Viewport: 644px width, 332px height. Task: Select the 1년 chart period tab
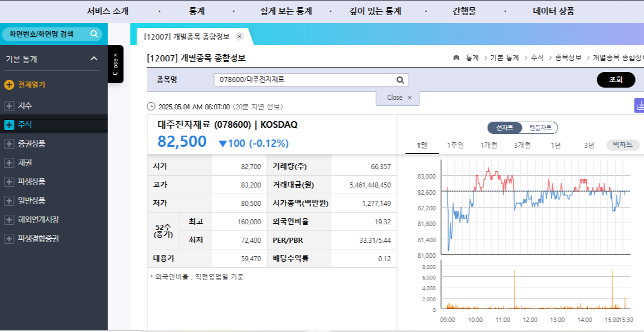coord(556,145)
